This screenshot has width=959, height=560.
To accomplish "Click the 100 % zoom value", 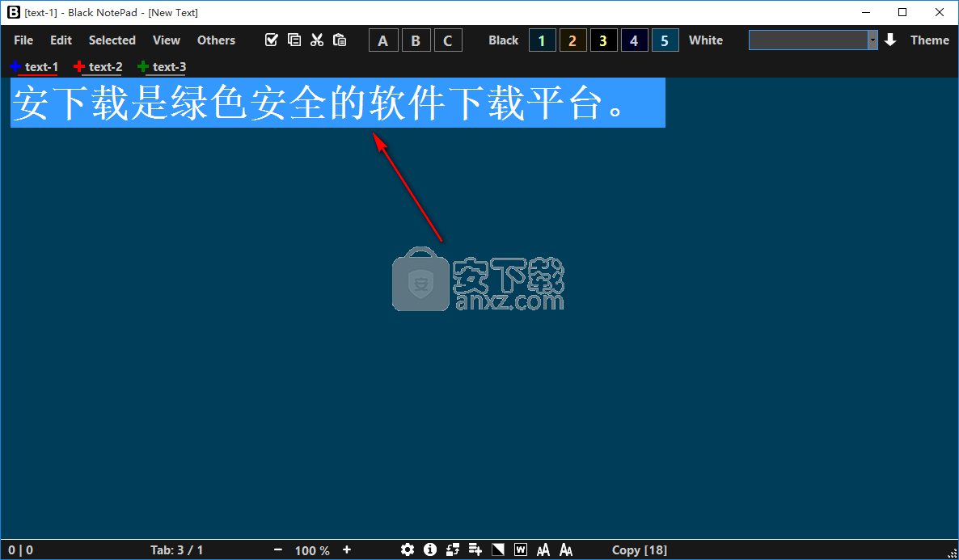I will tap(312, 550).
